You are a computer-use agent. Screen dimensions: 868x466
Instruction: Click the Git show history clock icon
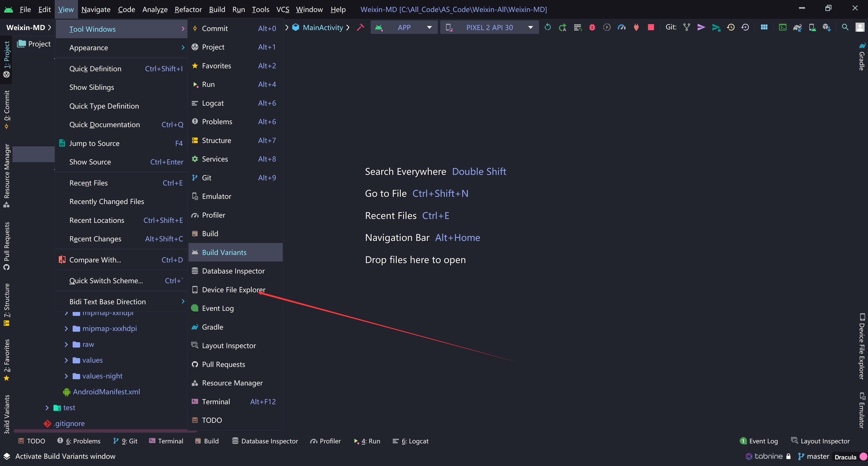click(731, 27)
